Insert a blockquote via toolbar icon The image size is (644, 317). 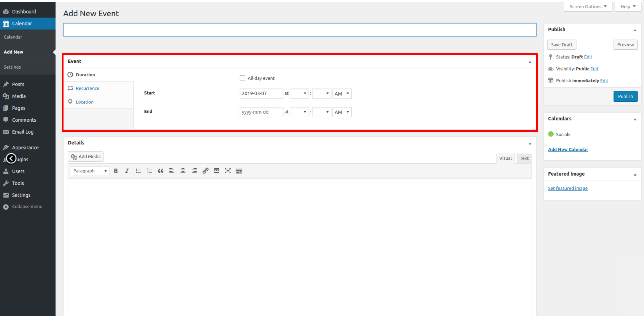[x=160, y=171]
